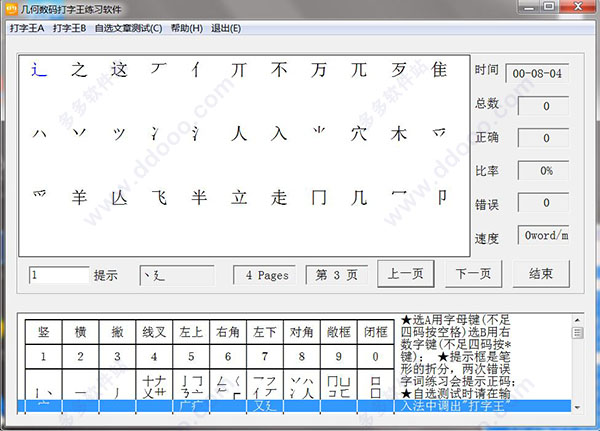Click the 飞 character in practice area
This screenshot has width=600, height=431.
(159, 198)
